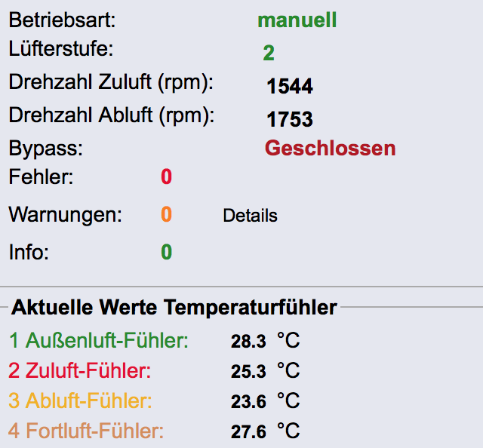
Task: Click the 'Aktuelle Werte Temperaturfühler' heading
Action: click(x=174, y=308)
